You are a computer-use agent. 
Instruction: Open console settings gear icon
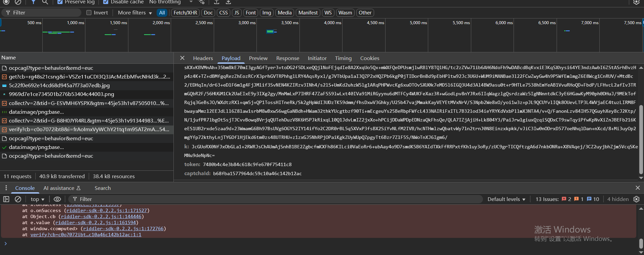pyautogui.click(x=636, y=199)
